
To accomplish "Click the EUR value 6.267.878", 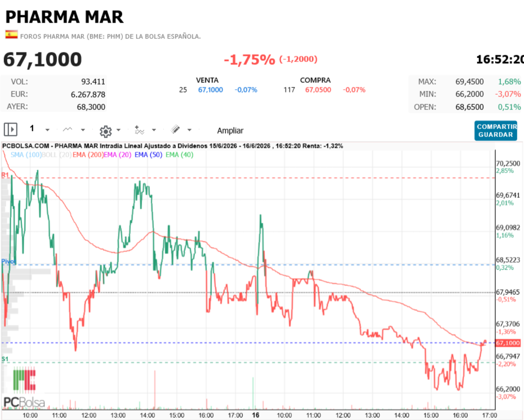I will tap(88, 95).
